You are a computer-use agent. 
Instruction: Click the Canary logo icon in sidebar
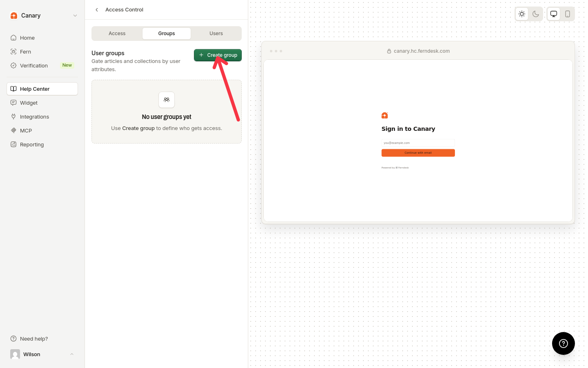tap(14, 16)
